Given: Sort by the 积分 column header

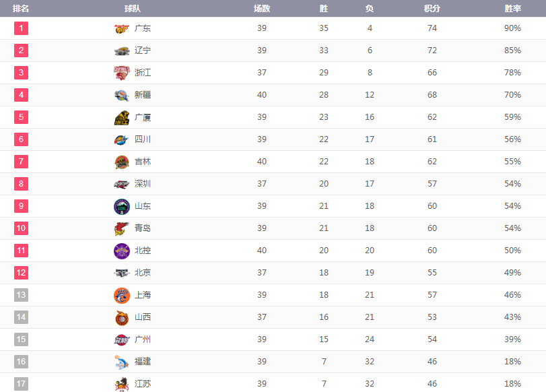Looking at the screenshot, I should 432,9.
